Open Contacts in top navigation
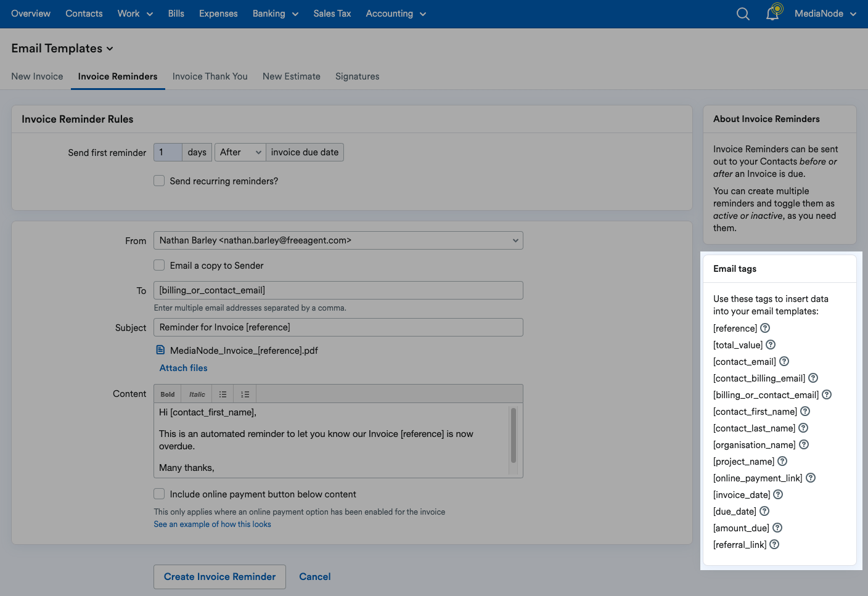 pyautogui.click(x=84, y=14)
